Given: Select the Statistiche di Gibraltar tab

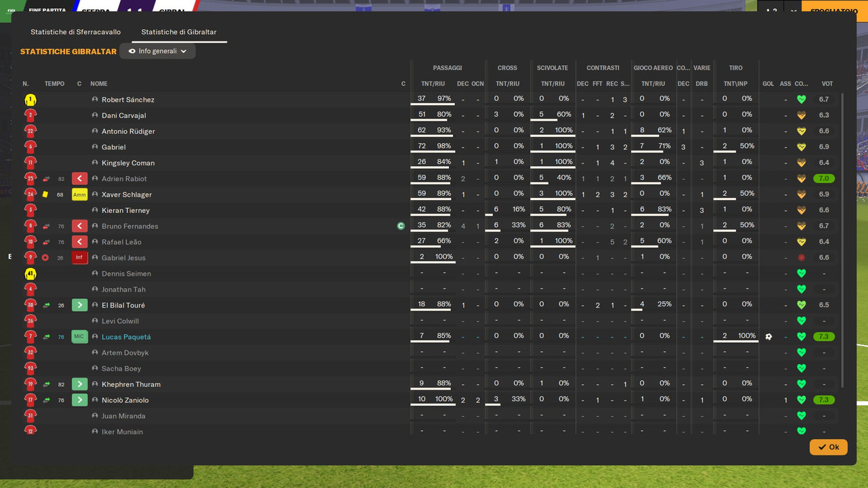Looking at the screenshot, I should click(179, 32).
